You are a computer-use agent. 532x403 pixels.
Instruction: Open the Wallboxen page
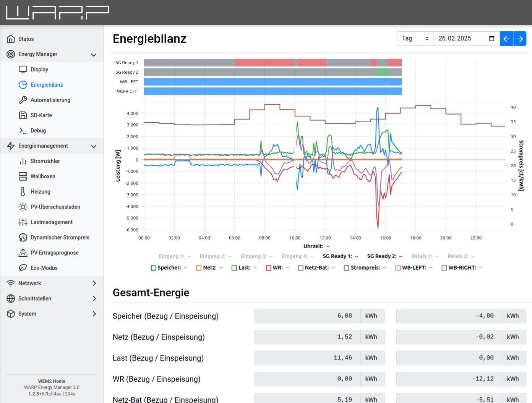43,176
